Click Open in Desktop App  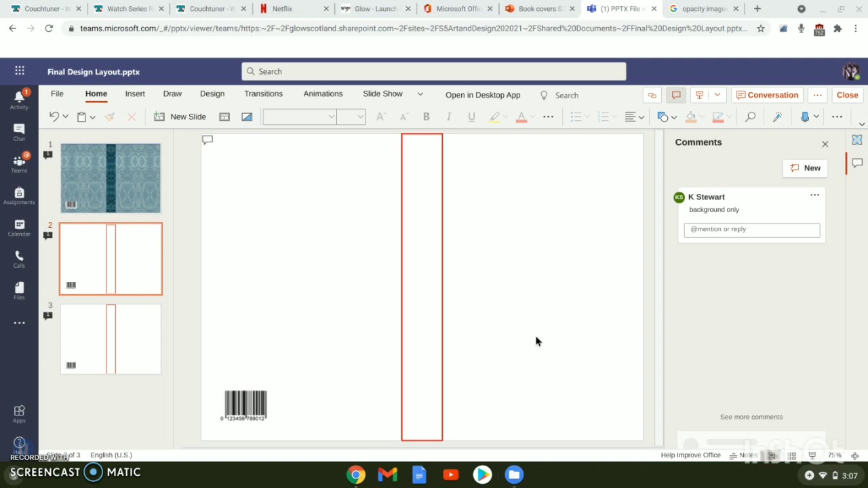click(x=483, y=95)
